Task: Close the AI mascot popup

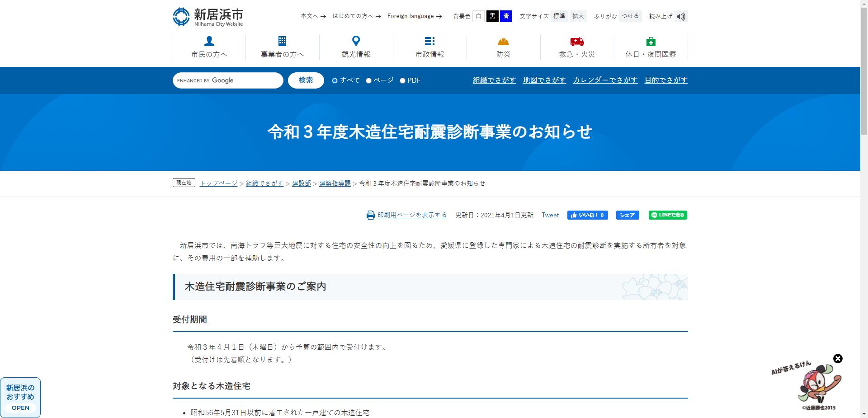Action: coord(839,358)
